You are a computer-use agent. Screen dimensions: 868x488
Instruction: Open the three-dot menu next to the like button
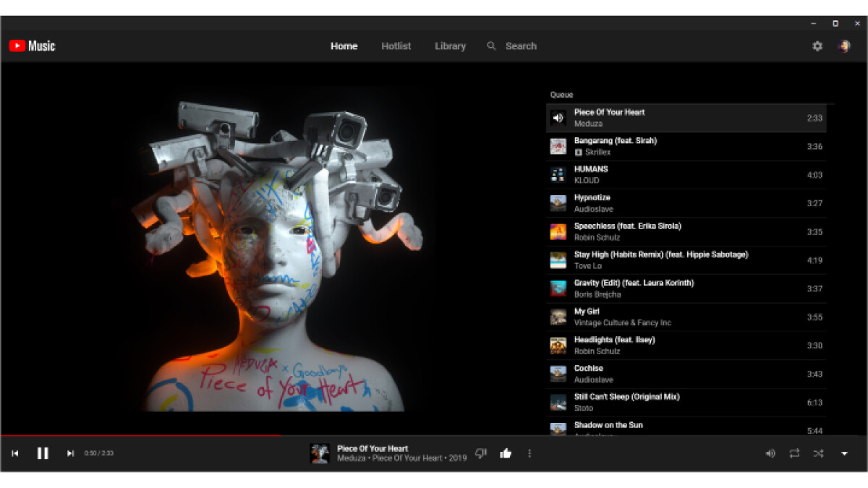click(x=529, y=453)
